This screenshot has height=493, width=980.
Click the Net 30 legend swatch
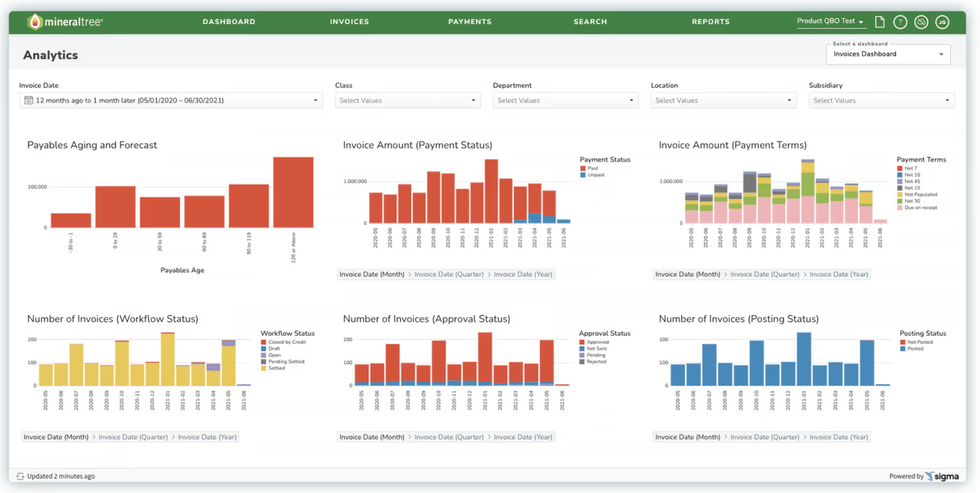point(900,201)
